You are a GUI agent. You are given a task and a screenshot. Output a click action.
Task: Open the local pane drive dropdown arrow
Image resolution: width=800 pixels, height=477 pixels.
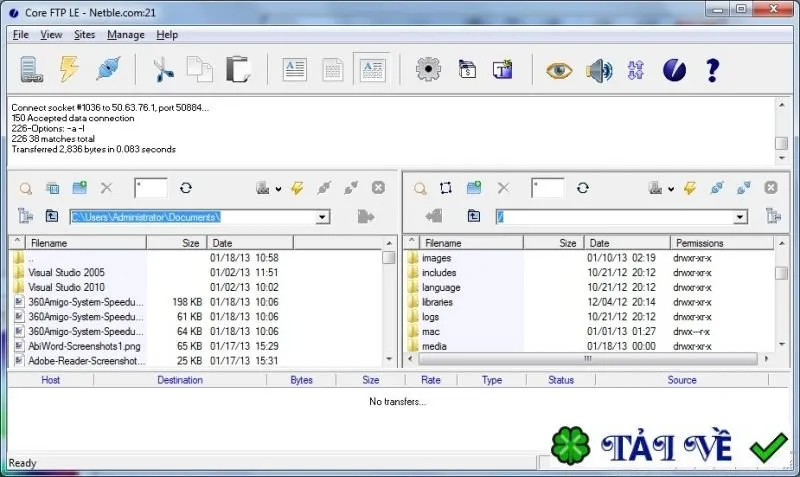click(x=279, y=189)
